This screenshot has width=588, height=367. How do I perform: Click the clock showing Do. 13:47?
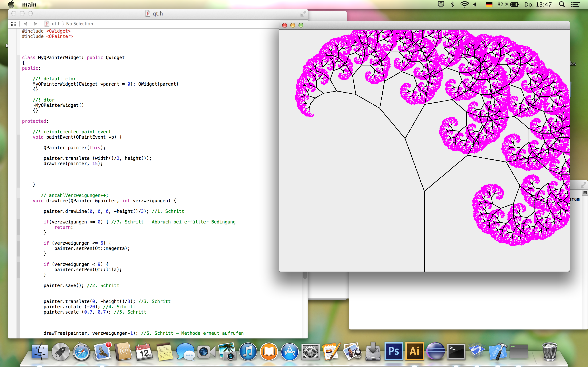[538, 4]
